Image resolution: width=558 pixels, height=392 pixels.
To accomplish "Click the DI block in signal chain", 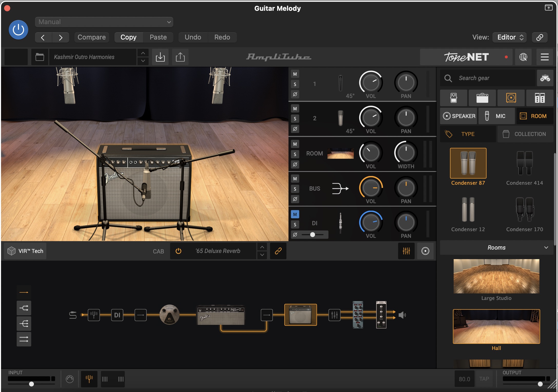I will pos(117,315).
